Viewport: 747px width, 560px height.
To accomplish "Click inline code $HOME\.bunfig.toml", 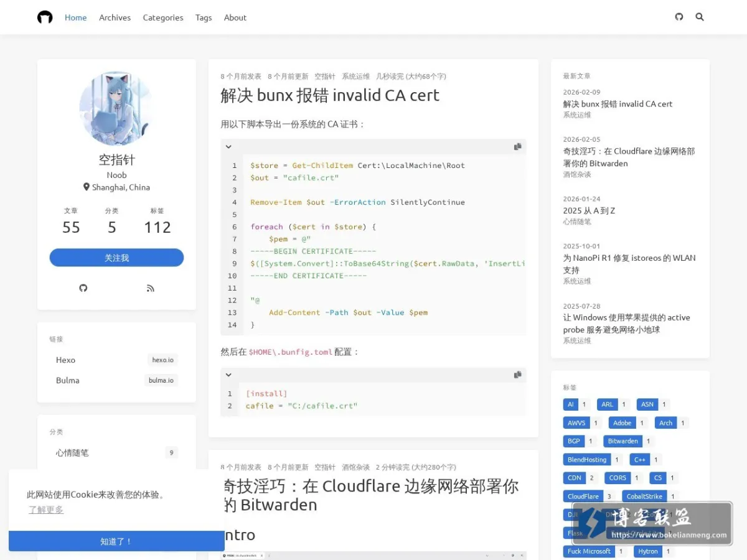I will 290,352.
